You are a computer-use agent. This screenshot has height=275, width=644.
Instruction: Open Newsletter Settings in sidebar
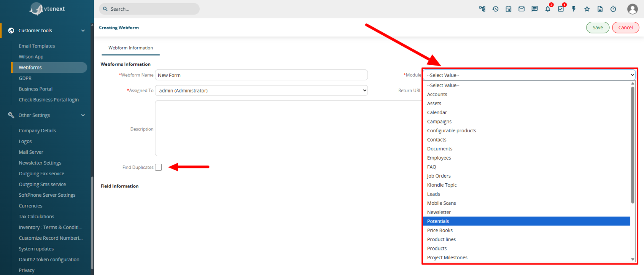point(40,163)
